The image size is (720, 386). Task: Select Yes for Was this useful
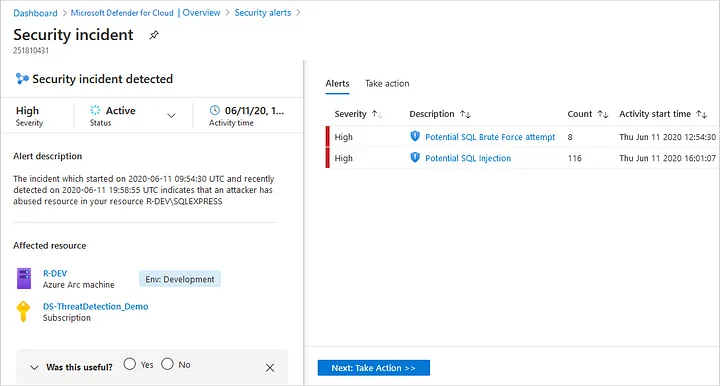pos(130,364)
